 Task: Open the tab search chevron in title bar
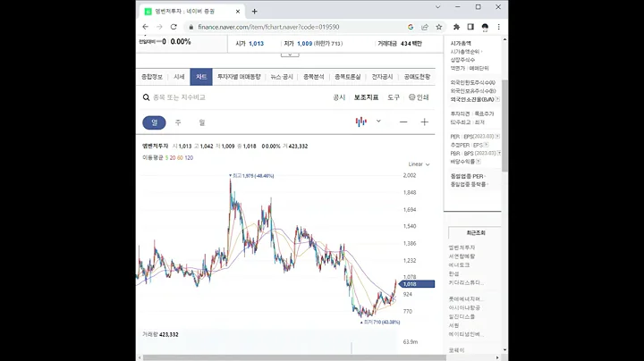[x=437, y=7]
